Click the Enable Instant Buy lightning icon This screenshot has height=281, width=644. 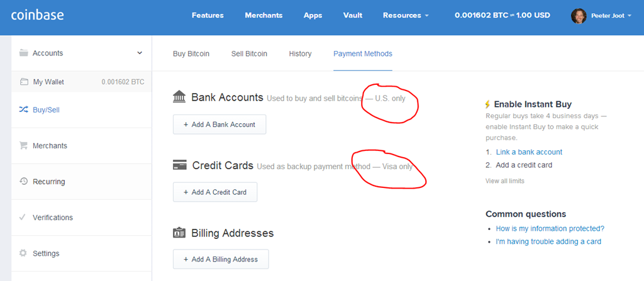click(x=487, y=104)
